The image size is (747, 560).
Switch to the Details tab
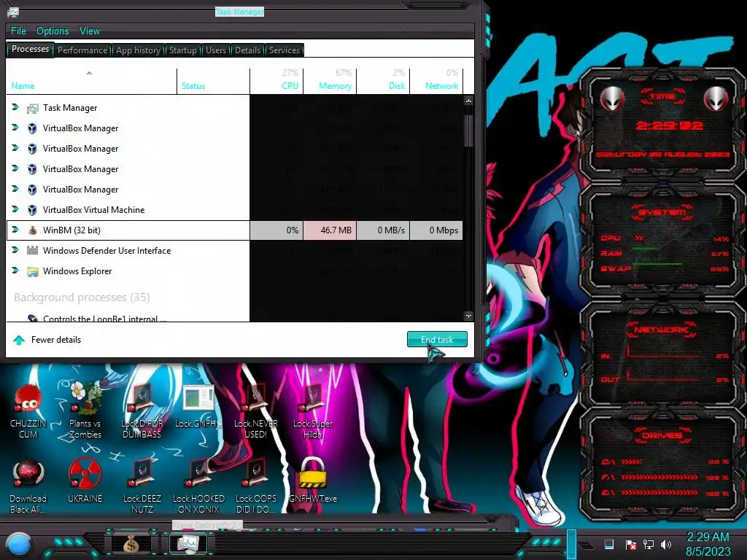point(248,50)
